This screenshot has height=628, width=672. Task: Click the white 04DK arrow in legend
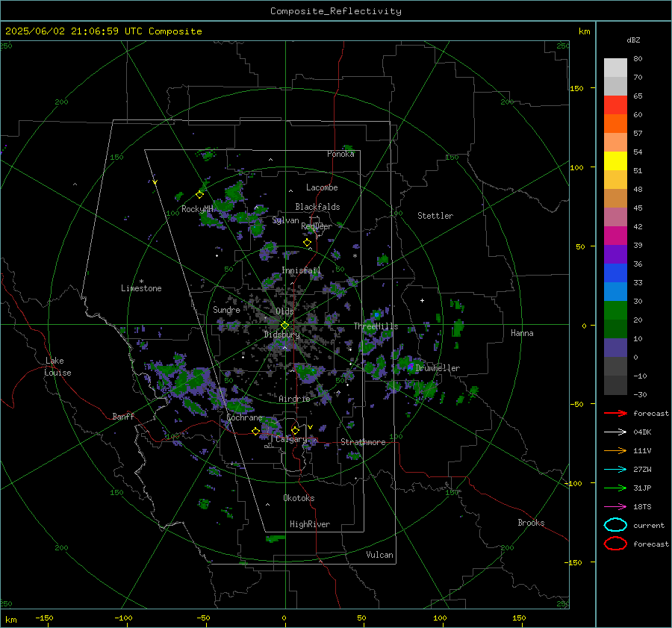[615, 432]
